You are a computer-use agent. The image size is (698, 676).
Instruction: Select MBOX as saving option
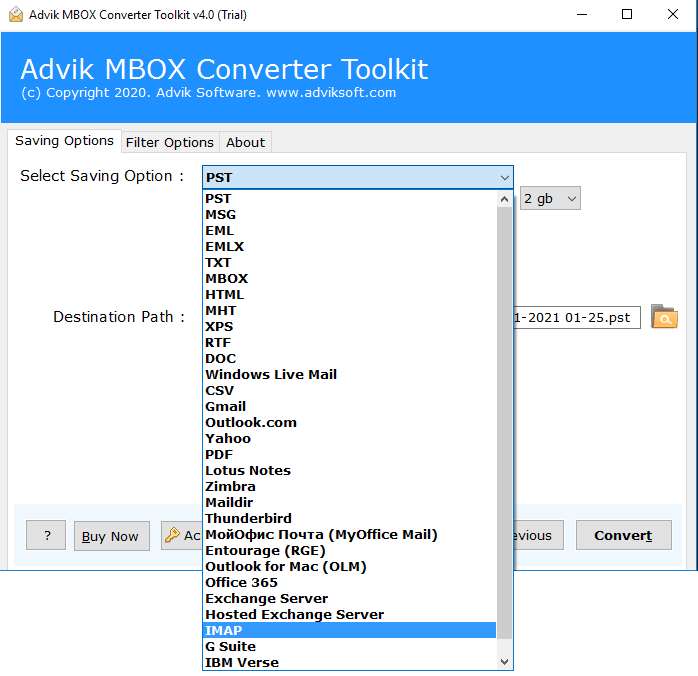(x=349, y=279)
